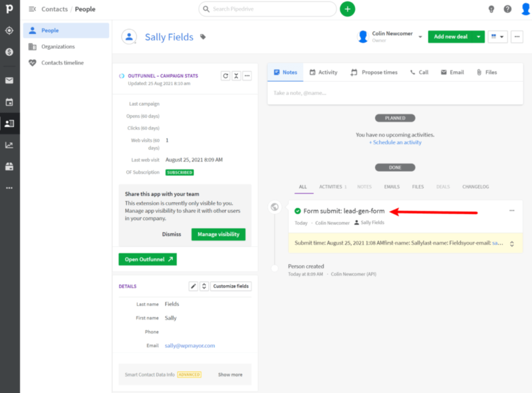Click the Form submit: lead-gen-form title

tap(344, 211)
